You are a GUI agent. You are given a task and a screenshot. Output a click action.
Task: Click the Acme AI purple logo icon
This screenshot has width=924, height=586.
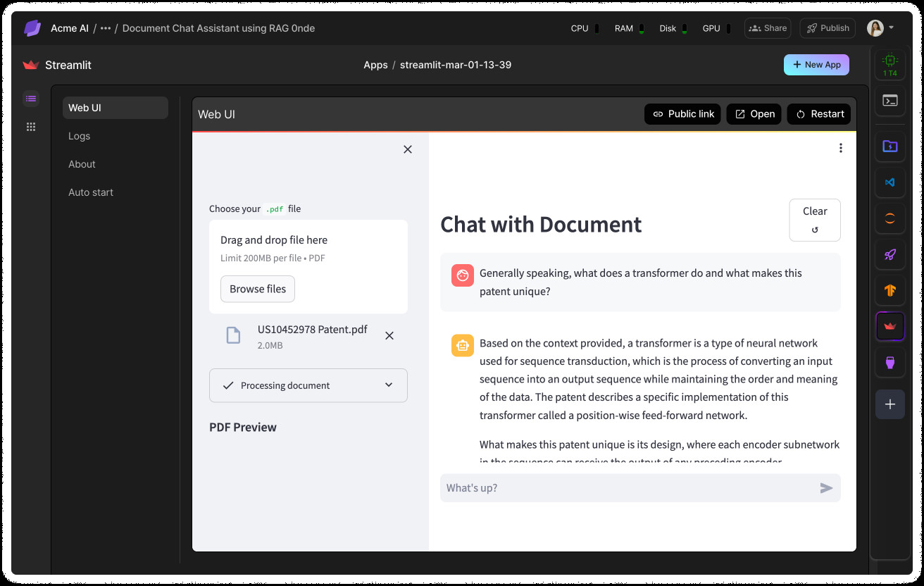[x=32, y=28]
